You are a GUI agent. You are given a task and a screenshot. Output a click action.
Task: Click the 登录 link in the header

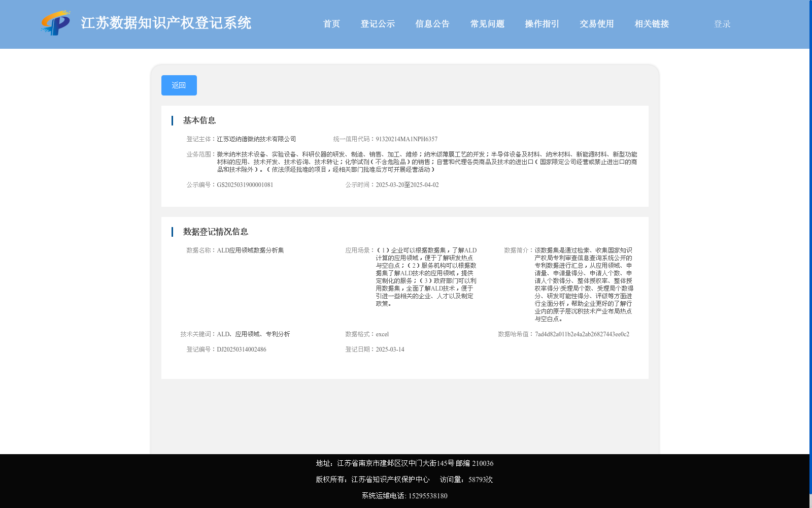point(722,24)
